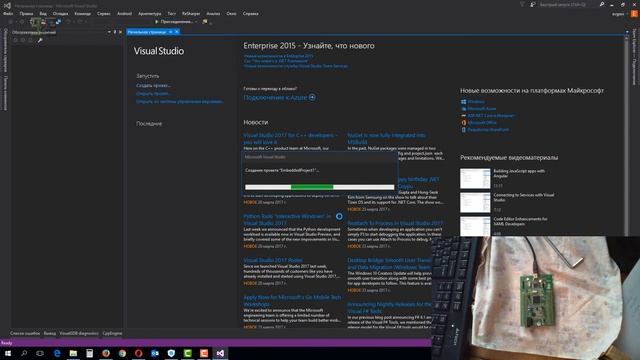Open the Android menu
The width and height of the screenshot is (640, 360).
coord(124,13)
